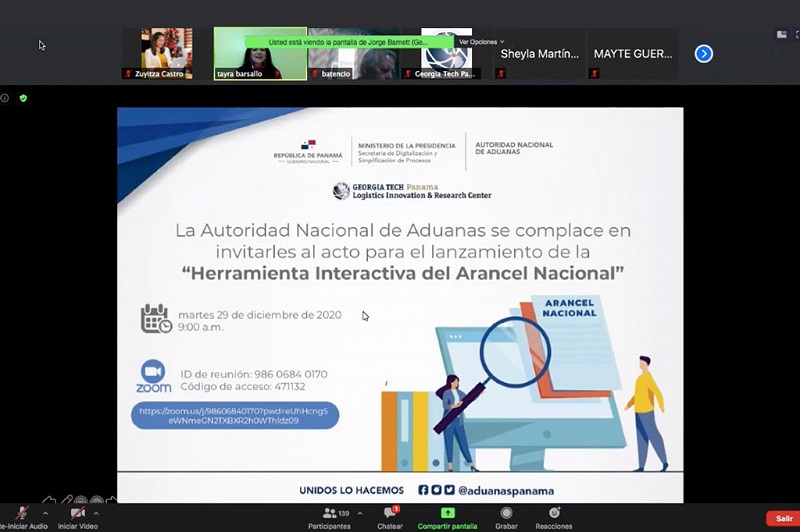The height and width of the screenshot is (532, 800).
Task: Click 'martes 29 de diciembre de 2020' text
Action: [x=260, y=315]
